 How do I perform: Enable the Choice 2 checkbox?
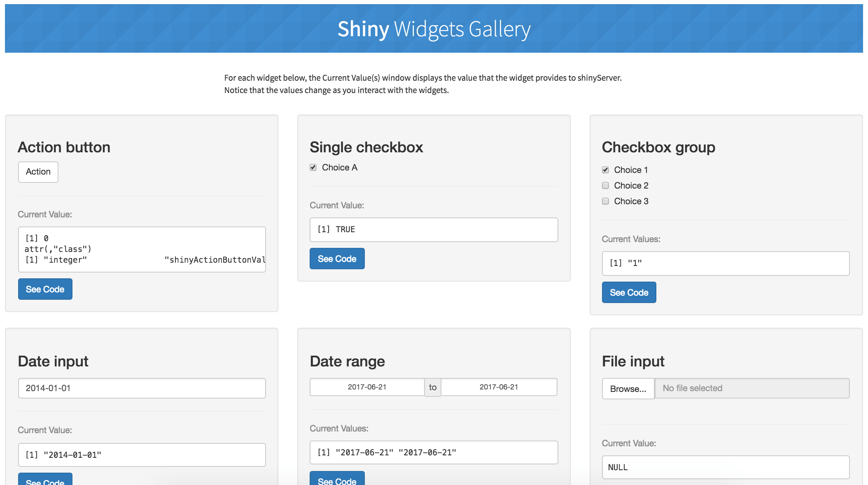click(x=605, y=185)
